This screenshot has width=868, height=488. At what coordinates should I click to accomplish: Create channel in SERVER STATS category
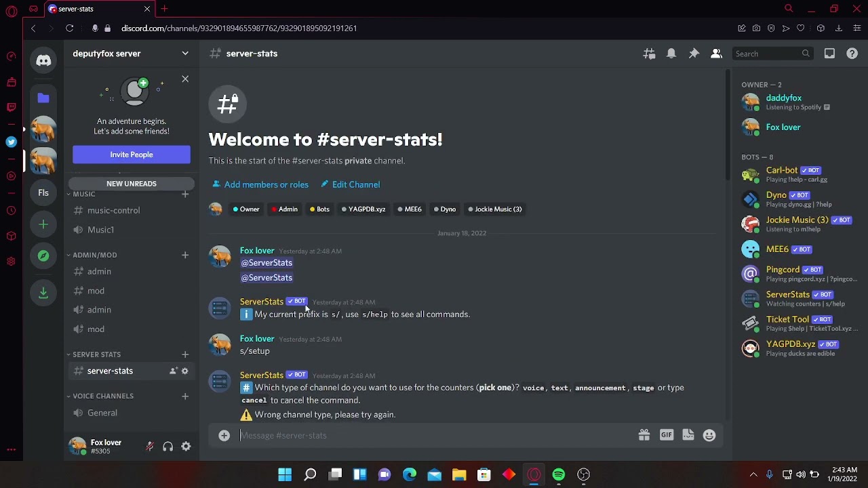point(185,354)
